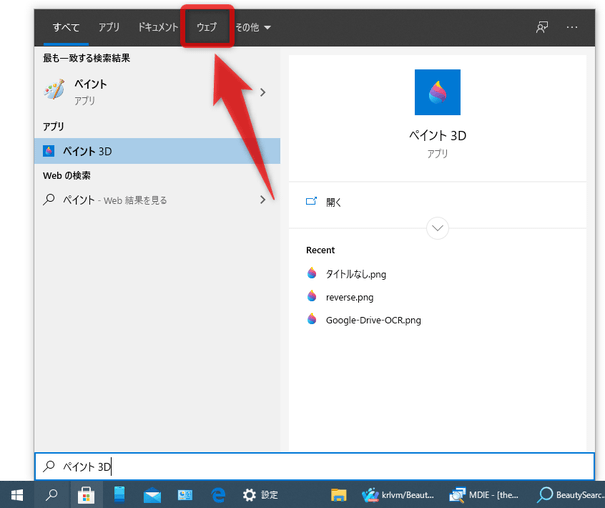The image size is (605, 508).
Task: Open Microsoft Store from the taskbar
Action: pos(86,495)
